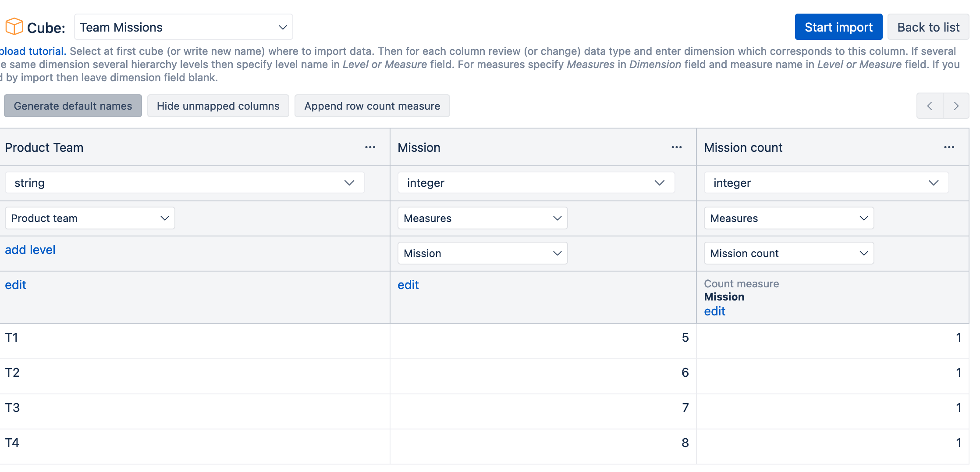
Task: Click add level link under Product team
Action: 30,250
